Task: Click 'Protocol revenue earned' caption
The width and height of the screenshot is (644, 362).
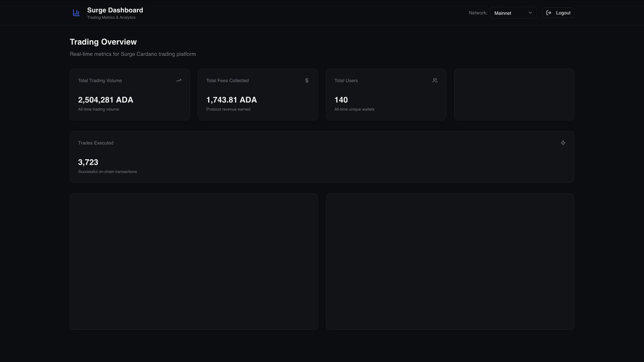Action: 228,109
